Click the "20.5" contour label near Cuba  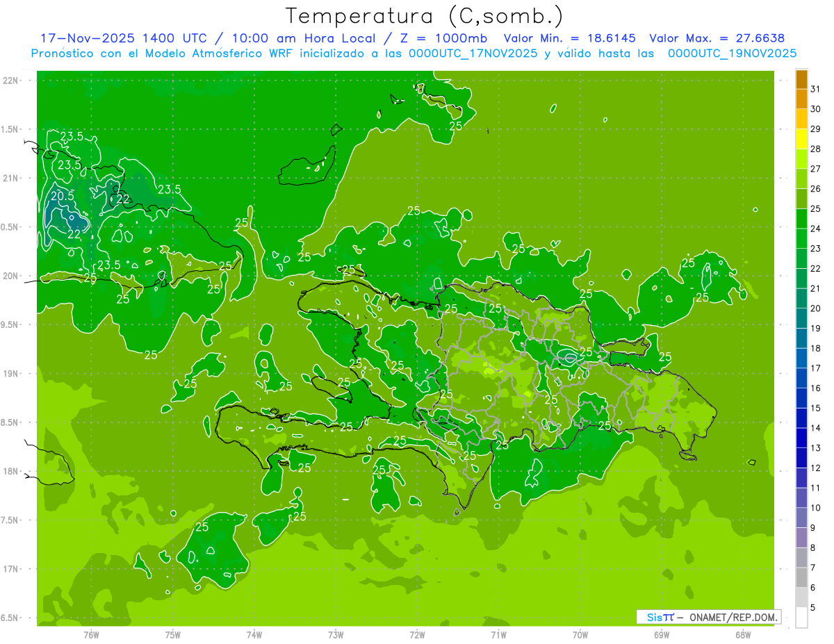[x=62, y=197]
